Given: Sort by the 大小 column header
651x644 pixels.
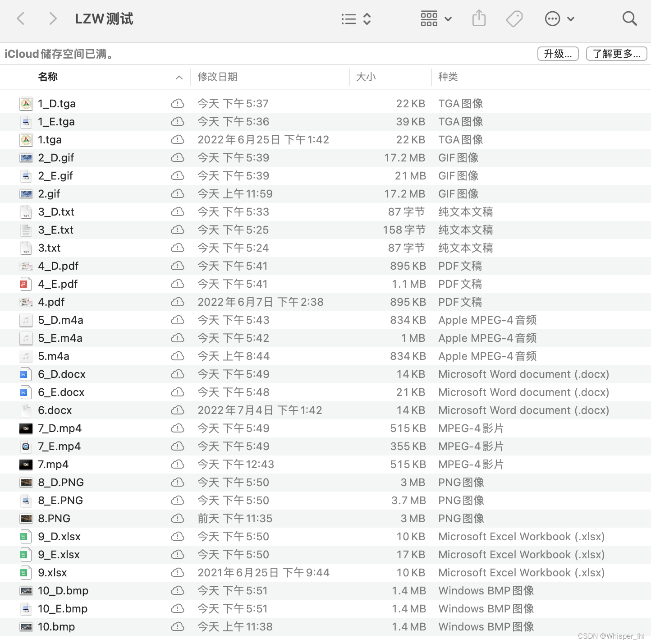Looking at the screenshot, I should [366, 77].
